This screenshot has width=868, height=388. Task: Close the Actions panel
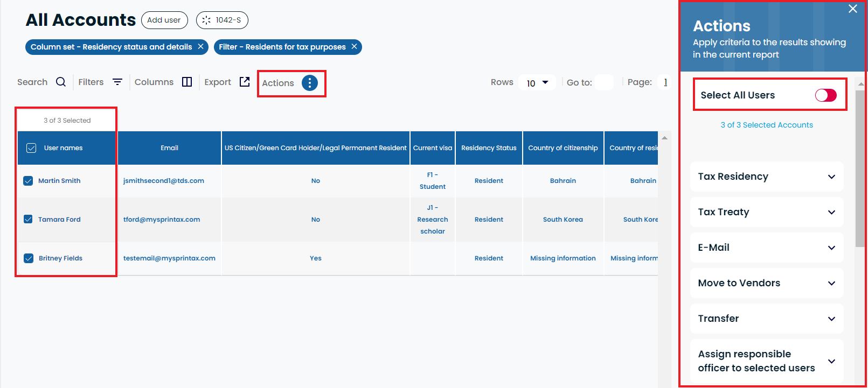tap(853, 9)
